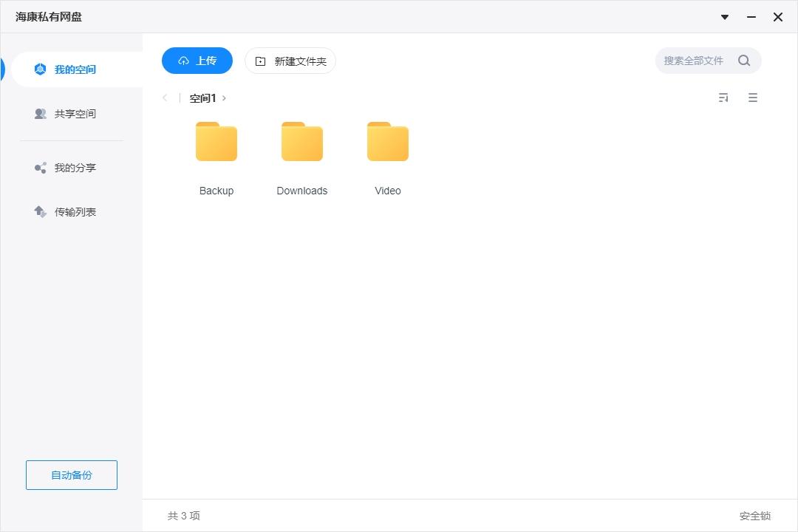Select the 传输列表 menu entry
Screen dimensions: 798x532
point(75,211)
